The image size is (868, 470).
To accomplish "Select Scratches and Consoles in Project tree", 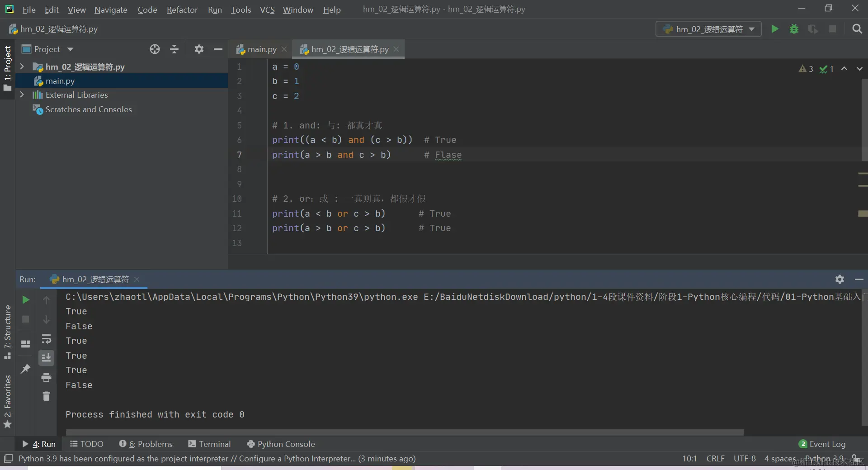I will 89,109.
